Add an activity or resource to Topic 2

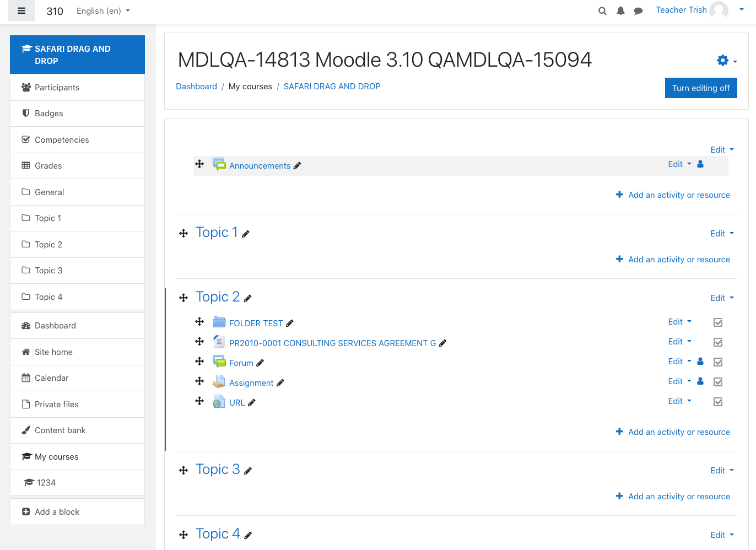673,432
